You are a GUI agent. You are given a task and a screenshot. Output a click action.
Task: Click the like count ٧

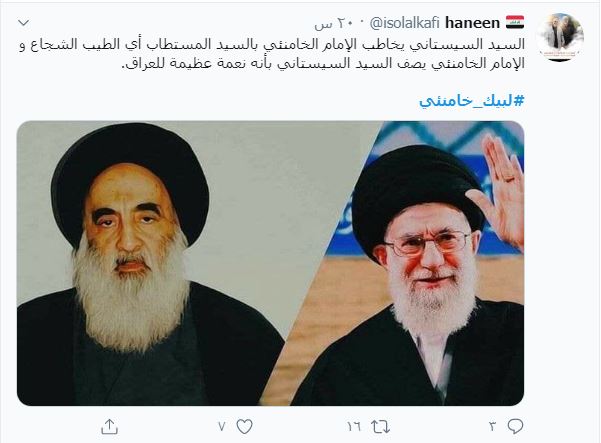[x=222, y=427]
